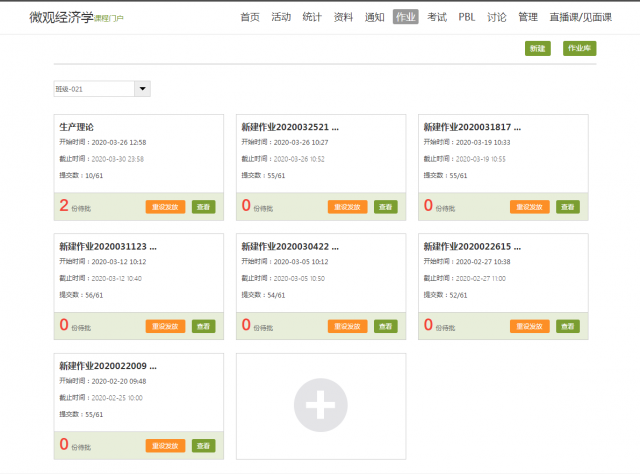Image resolution: width=640 pixels, height=474 pixels.
Task: Go to the 统计 section
Action: tap(312, 17)
